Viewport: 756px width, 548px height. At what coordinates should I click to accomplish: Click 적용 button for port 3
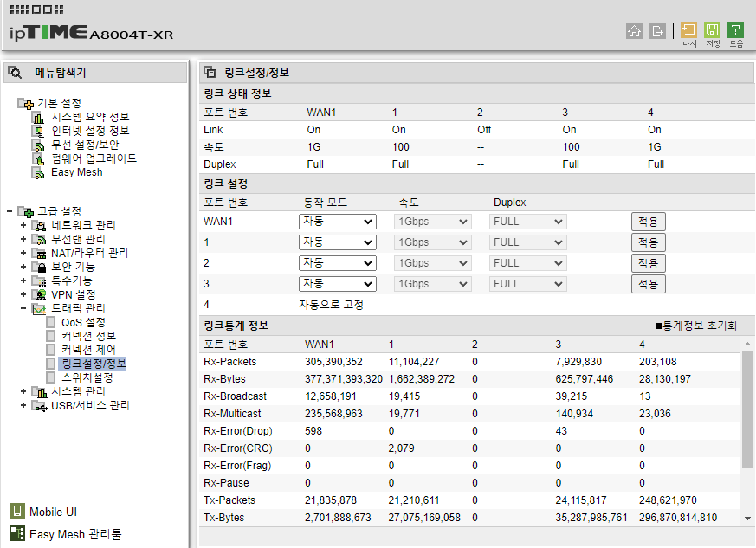648,284
